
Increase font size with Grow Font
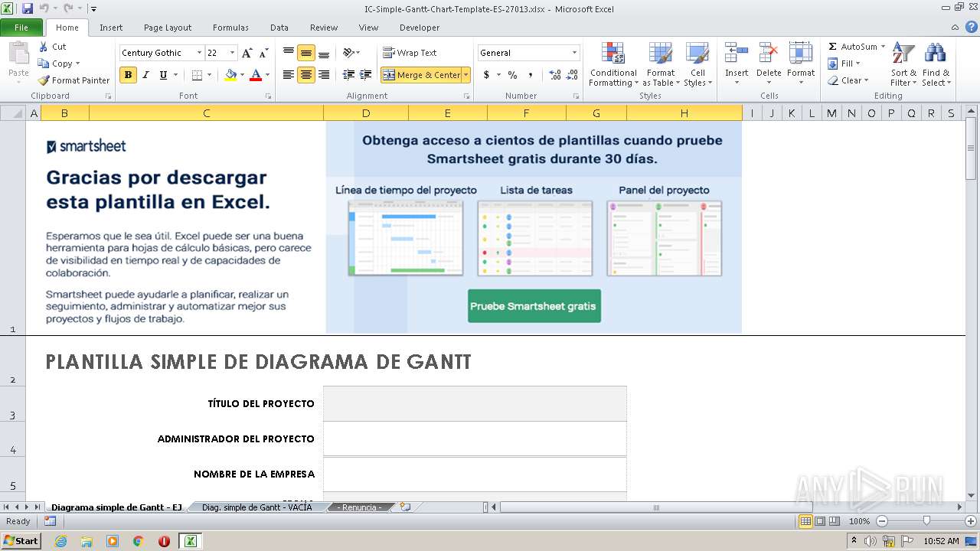point(247,53)
